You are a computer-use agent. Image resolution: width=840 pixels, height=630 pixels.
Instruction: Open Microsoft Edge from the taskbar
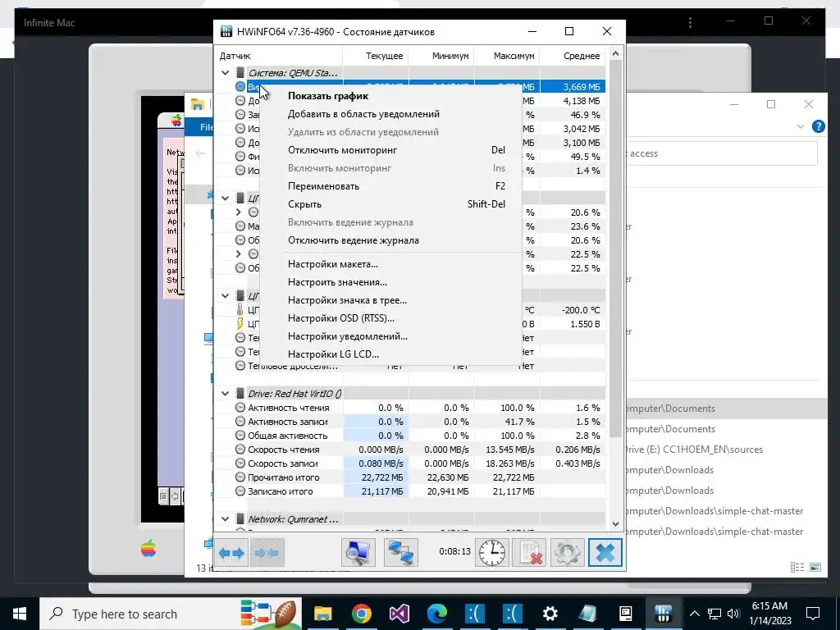(x=436, y=614)
